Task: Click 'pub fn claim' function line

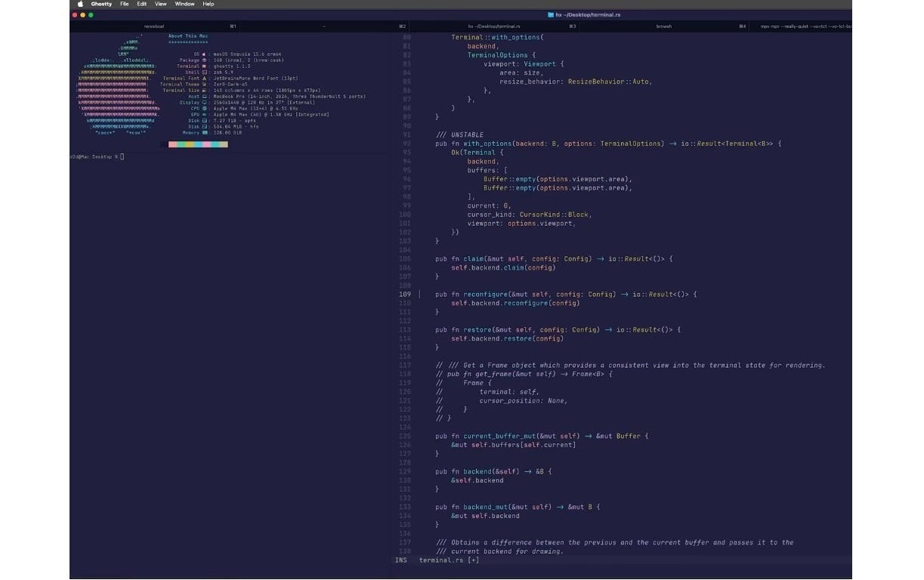Action: coord(554,259)
